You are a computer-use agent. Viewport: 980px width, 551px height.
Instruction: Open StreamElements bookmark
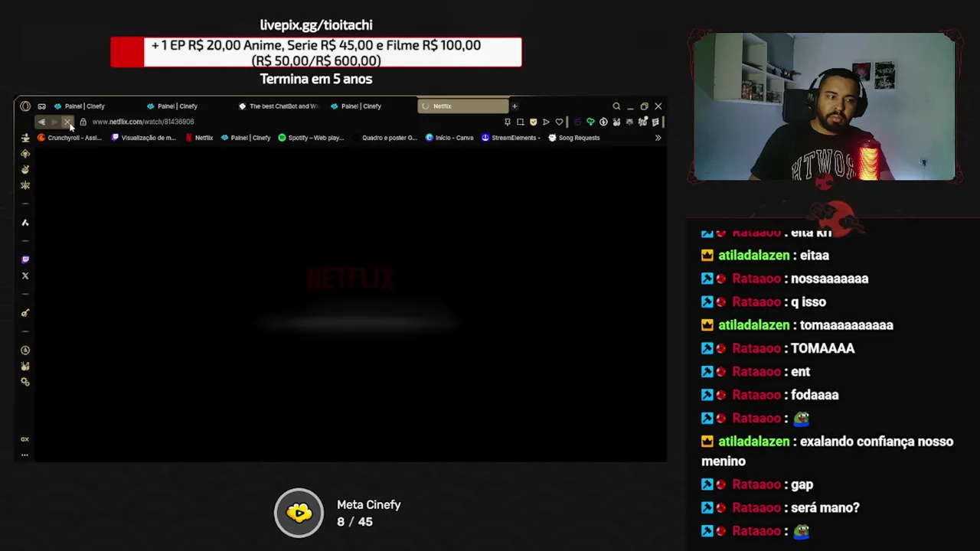coord(511,138)
